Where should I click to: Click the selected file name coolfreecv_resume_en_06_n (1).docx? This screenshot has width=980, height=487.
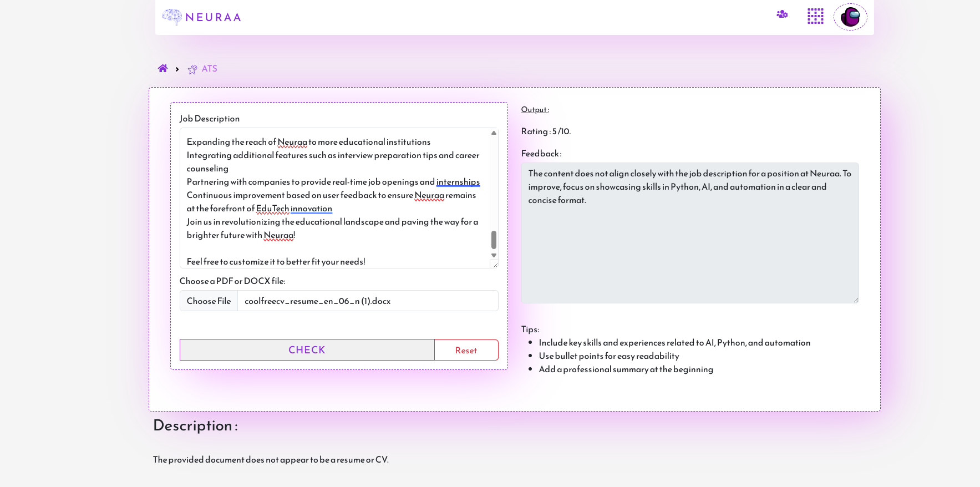click(x=317, y=301)
